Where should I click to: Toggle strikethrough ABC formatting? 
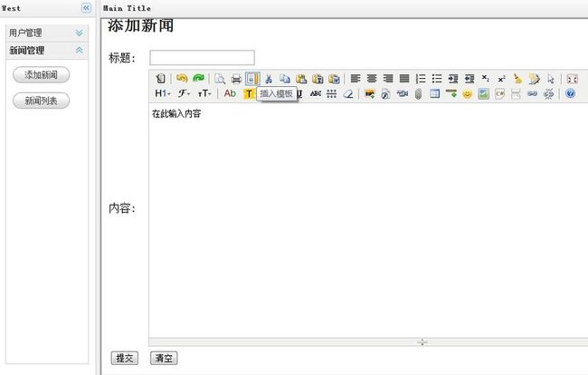(316, 93)
